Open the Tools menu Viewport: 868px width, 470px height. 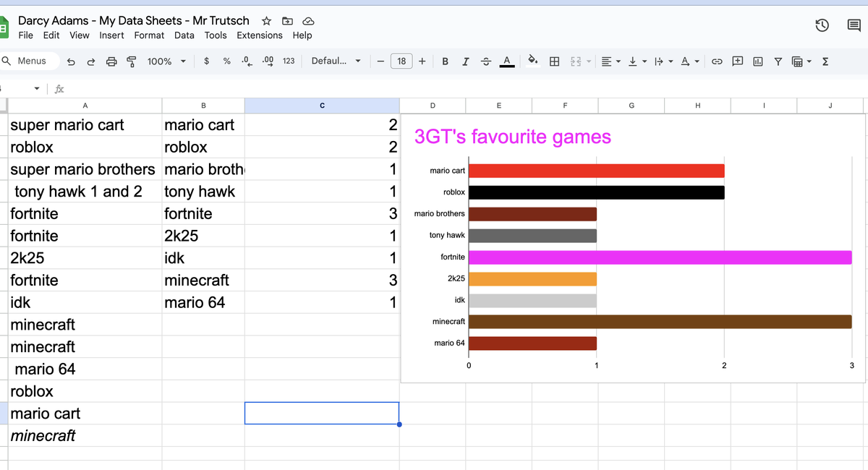coord(216,35)
